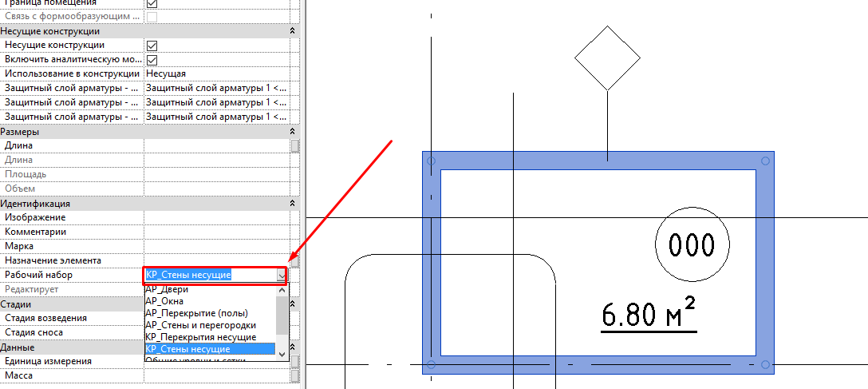Open the Рабочий набор dropdown arrow
Image resolution: width=868 pixels, height=389 pixels.
pyautogui.click(x=282, y=276)
